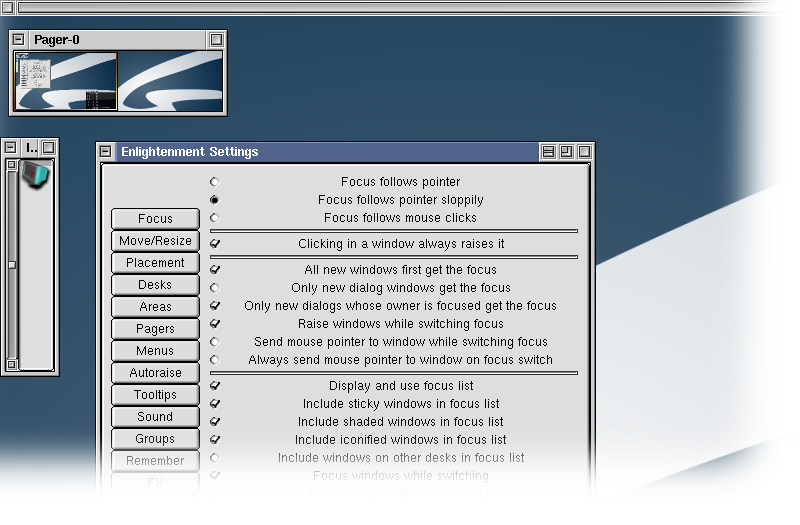Choose Focus follows pointer sloppily option
This screenshot has width=800, height=525.
(x=215, y=199)
